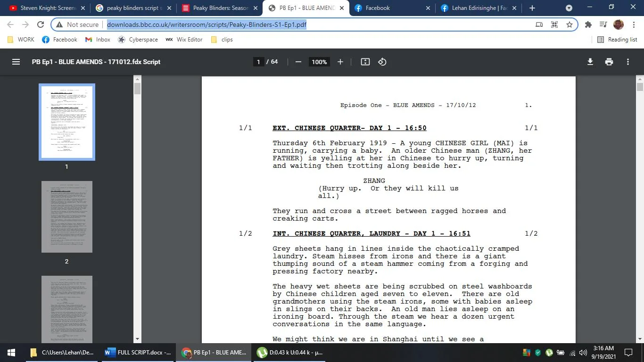
Task: Print the PDF document
Action: click(609, 62)
